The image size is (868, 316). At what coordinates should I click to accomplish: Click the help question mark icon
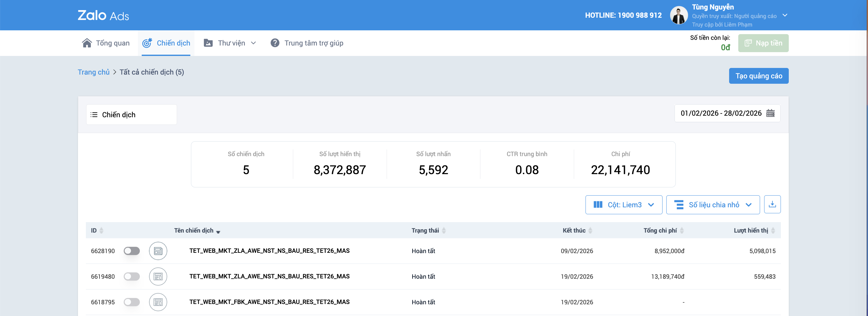[x=275, y=43]
